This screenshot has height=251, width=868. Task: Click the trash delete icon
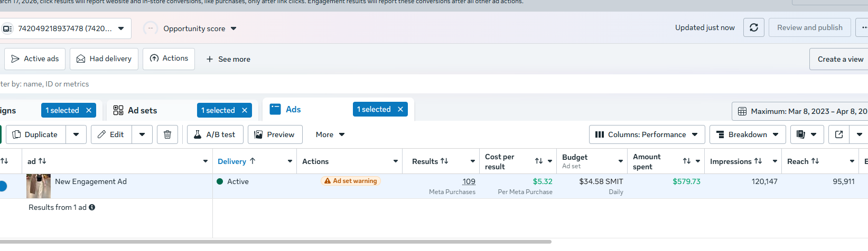point(167,134)
